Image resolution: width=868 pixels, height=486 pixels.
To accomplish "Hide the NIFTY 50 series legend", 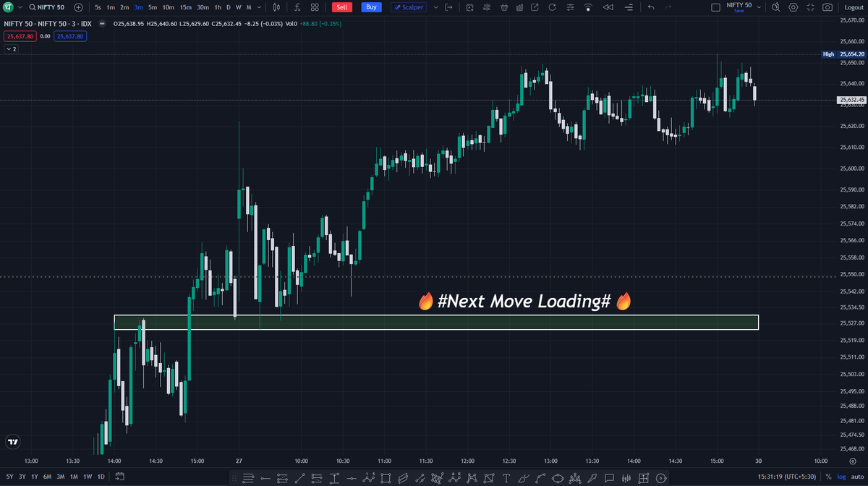I will 101,24.
